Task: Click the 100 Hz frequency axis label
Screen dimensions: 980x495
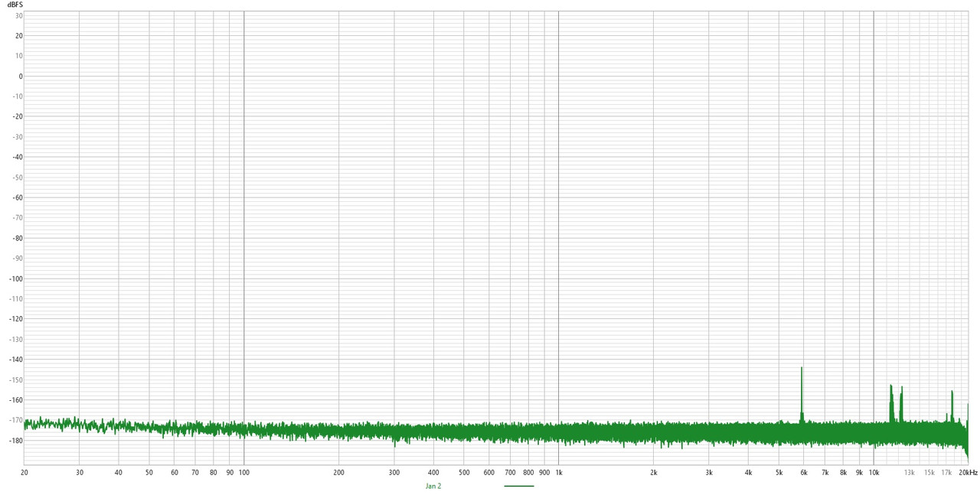Action: tap(243, 473)
